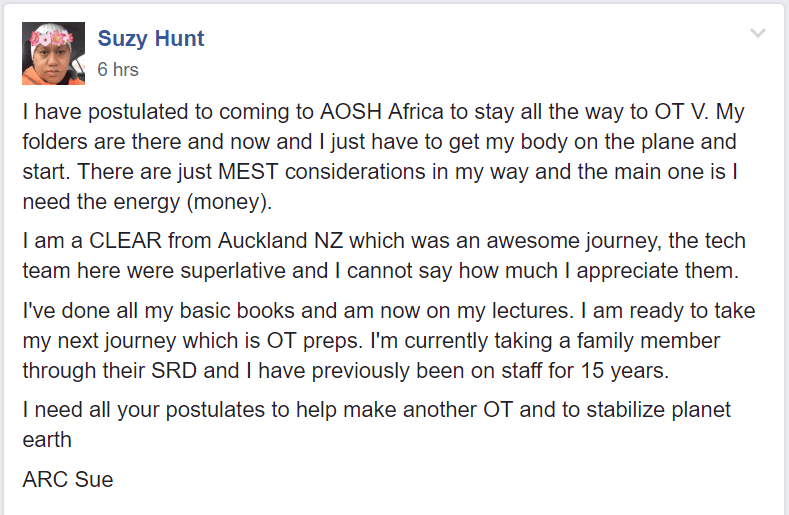The image size is (789, 515).
Task: Click the word "CLEAR" in second paragraph
Action: [x=126, y=241]
